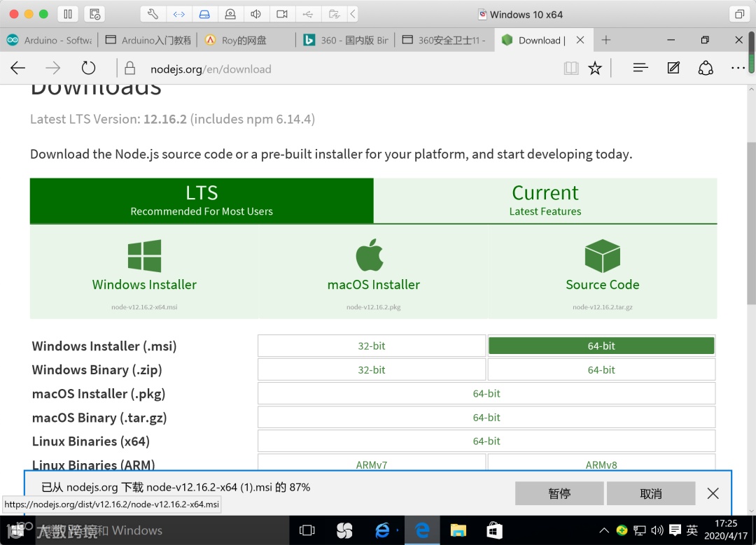The width and height of the screenshot is (756, 545).
Task: Click the Edge browser taskbar icon
Action: 422,530
